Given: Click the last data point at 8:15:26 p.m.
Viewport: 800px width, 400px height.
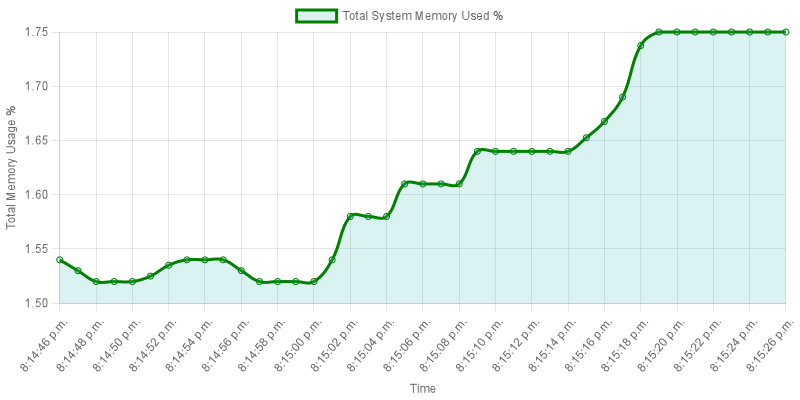Looking at the screenshot, I should click(786, 32).
